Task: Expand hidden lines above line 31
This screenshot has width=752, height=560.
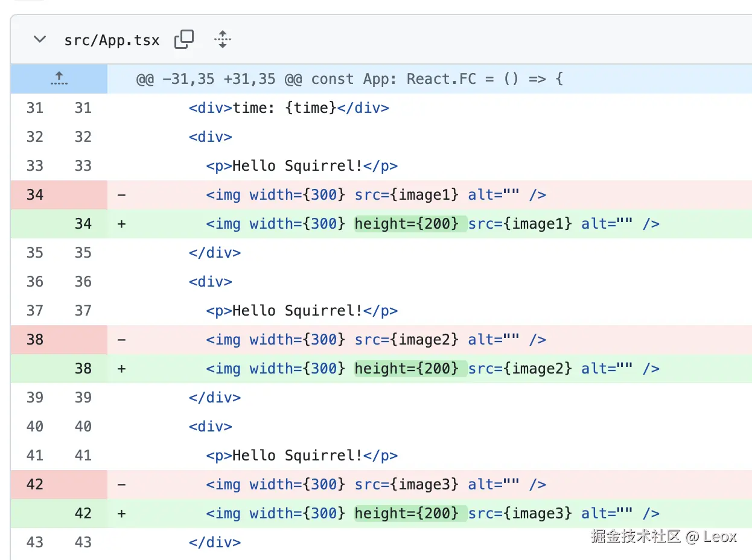Action: [x=59, y=79]
